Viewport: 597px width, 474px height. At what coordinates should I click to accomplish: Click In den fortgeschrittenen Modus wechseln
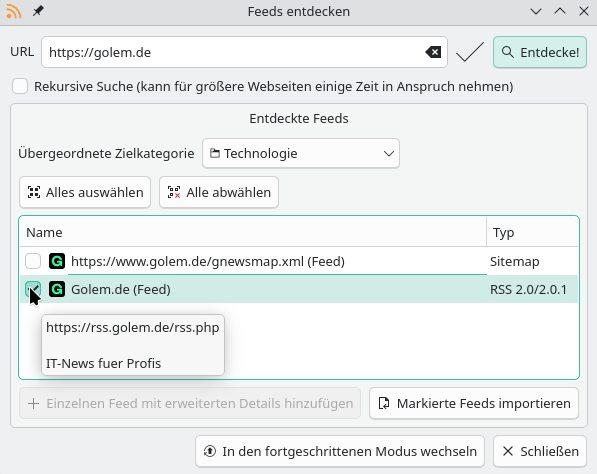[x=340, y=451]
